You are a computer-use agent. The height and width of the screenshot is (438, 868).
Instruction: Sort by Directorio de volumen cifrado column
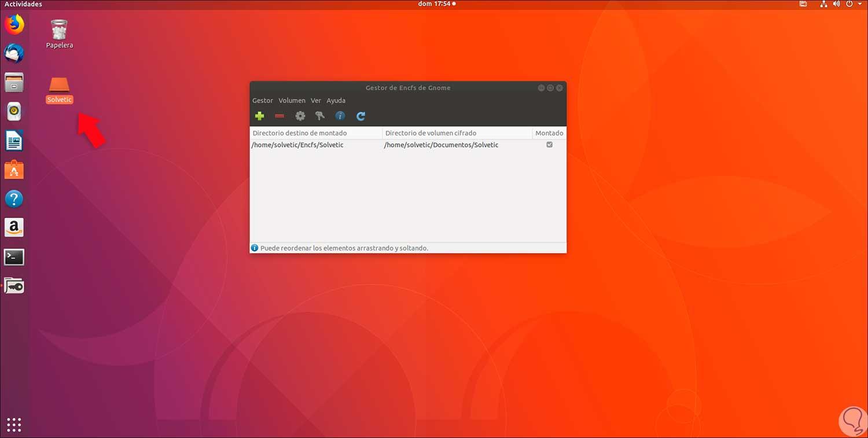457,133
